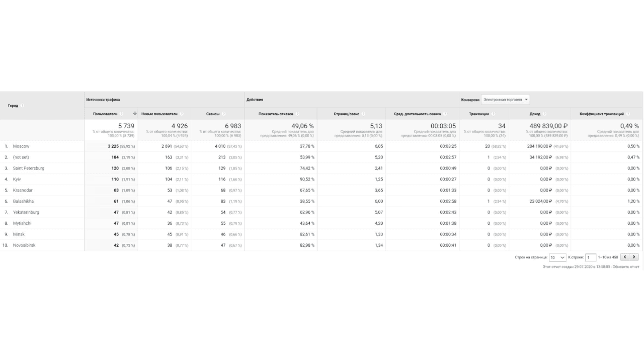Sort by Коэффициент транзакций column header
Screen dimensions: 644x362
pyautogui.click(x=602, y=114)
